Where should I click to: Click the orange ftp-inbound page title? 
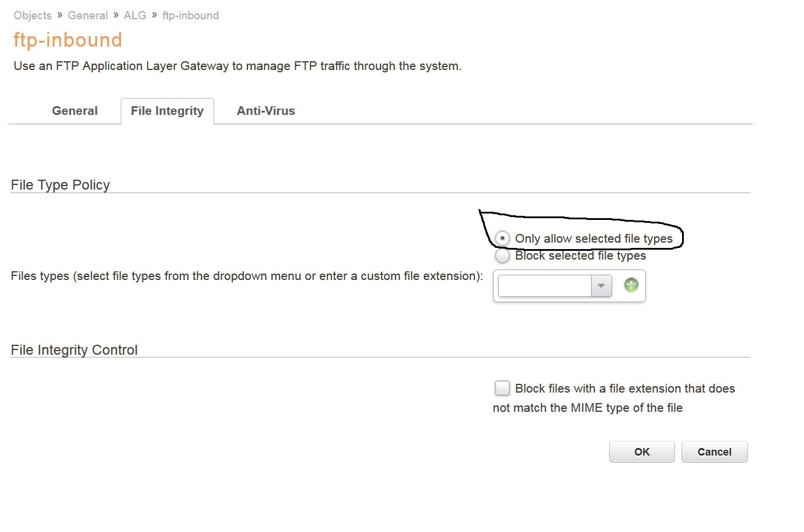[x=68, y=40]
